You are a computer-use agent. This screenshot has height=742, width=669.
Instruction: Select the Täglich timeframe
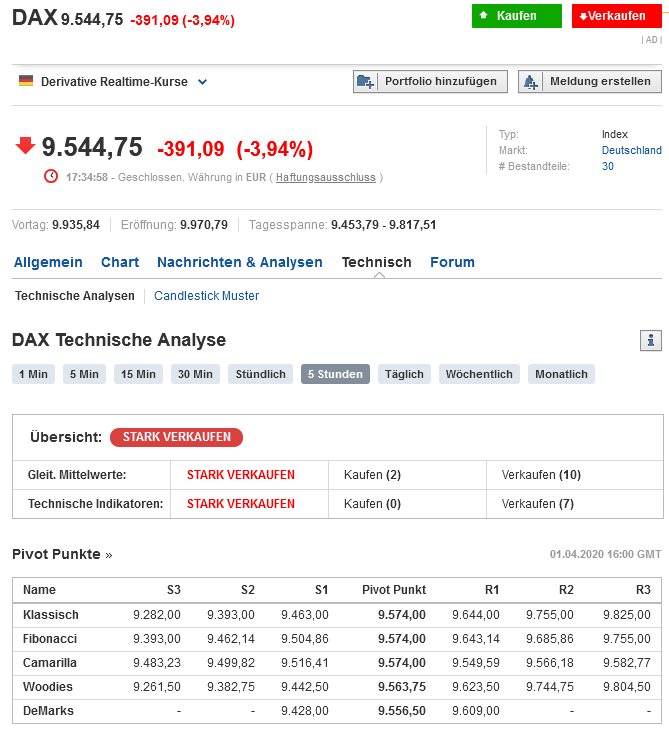coord(404,374)
